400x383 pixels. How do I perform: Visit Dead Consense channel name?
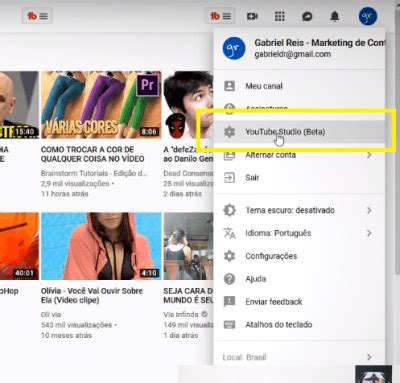[x=188, y=173]
